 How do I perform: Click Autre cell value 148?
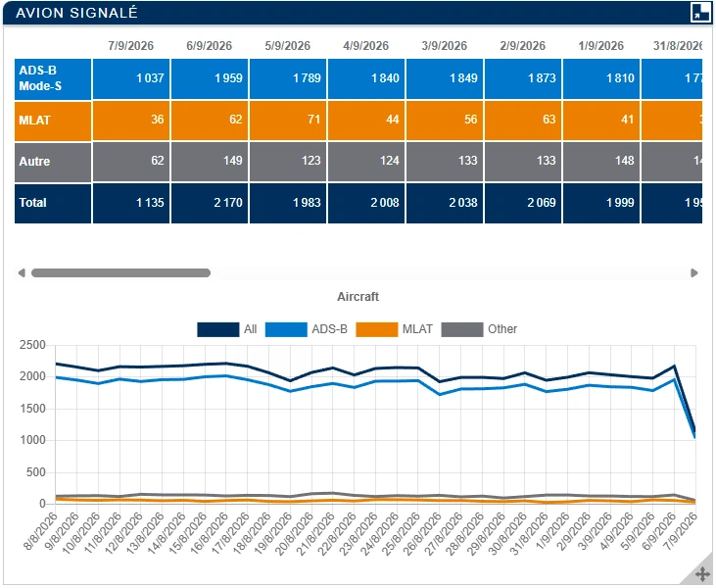pyautogui.click(x=601, y=162)
